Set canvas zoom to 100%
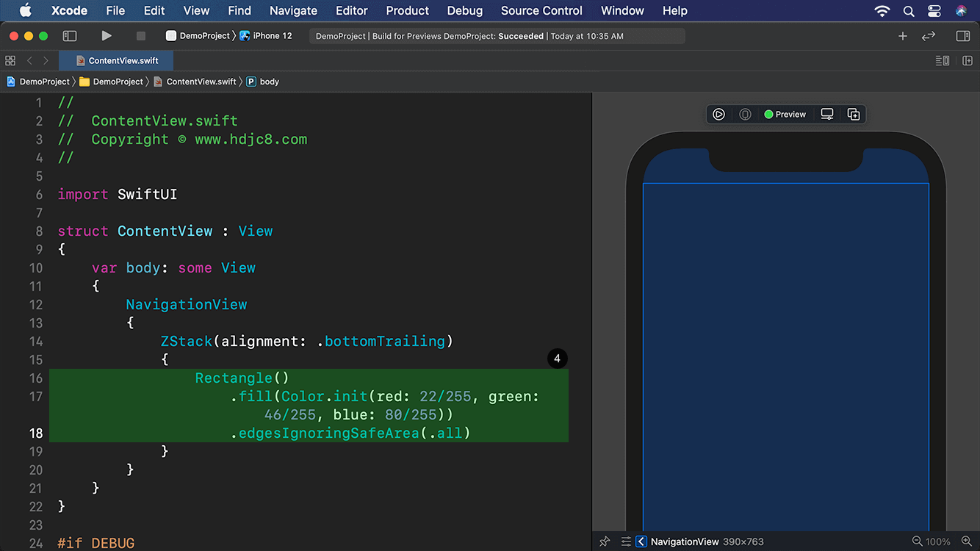Image resolution: width=980 pixels, height=551 pixels. (x=938, y=541)
